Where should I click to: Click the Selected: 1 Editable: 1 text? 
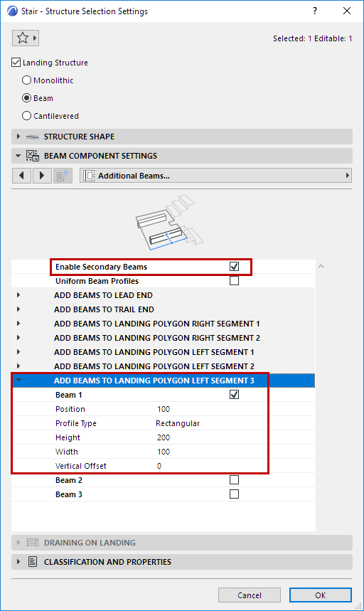(x=313, y=38)
